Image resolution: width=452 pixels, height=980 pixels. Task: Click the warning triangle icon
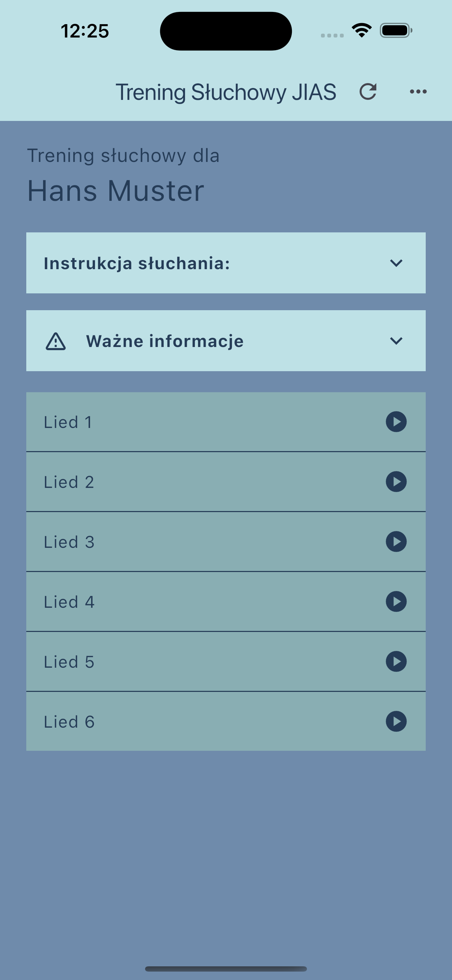click(x=56, y=341)
